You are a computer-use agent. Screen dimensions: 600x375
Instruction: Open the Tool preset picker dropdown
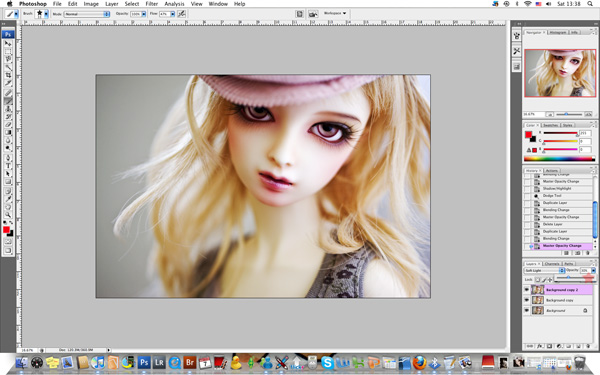click(x=16, y=14)
